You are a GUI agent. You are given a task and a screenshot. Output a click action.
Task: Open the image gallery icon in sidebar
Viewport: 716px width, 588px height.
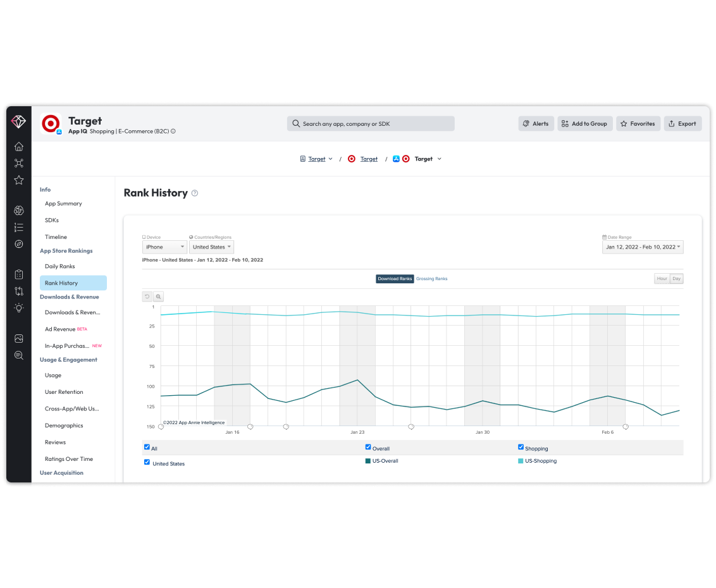point(19,338)
